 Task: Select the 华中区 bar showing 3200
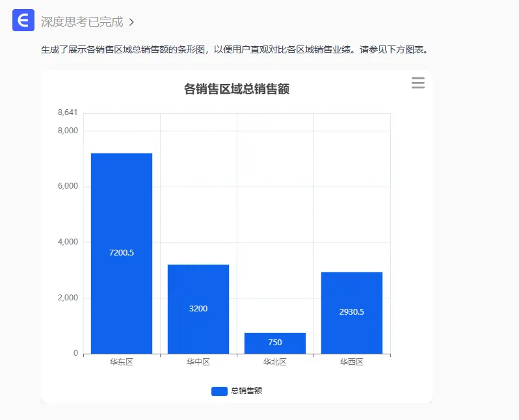click(198, 309)
